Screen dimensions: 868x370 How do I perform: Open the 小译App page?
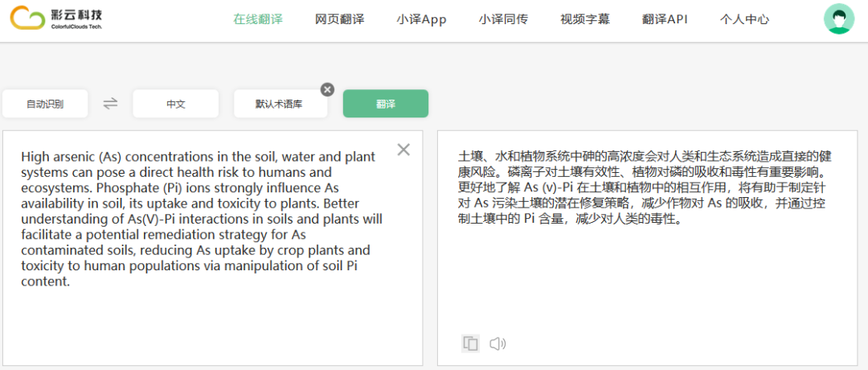point(421,19)
